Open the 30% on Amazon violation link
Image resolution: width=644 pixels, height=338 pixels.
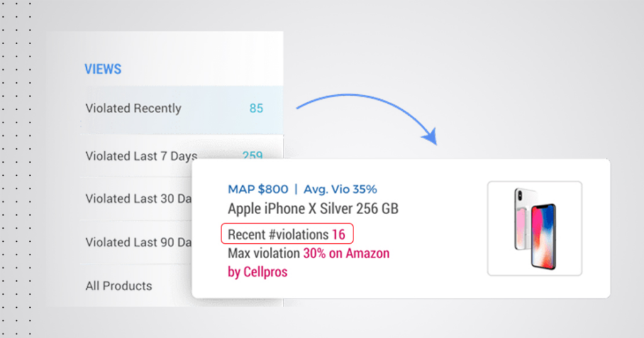347,254
